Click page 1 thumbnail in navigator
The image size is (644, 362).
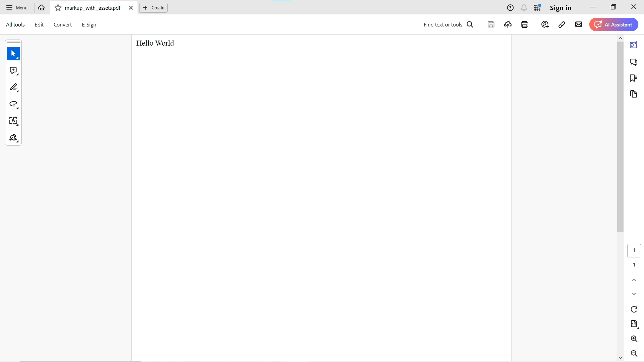634,250
